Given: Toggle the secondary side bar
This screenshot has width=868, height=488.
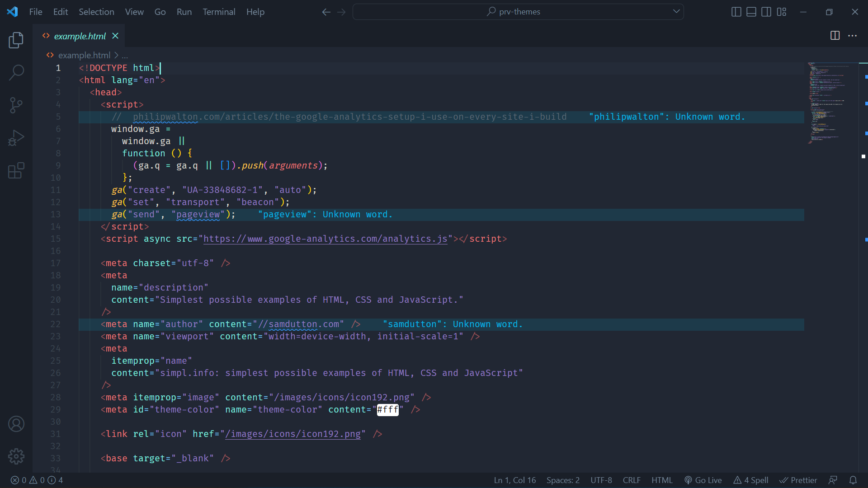Looking at the screenshot, I should point(766,12).
